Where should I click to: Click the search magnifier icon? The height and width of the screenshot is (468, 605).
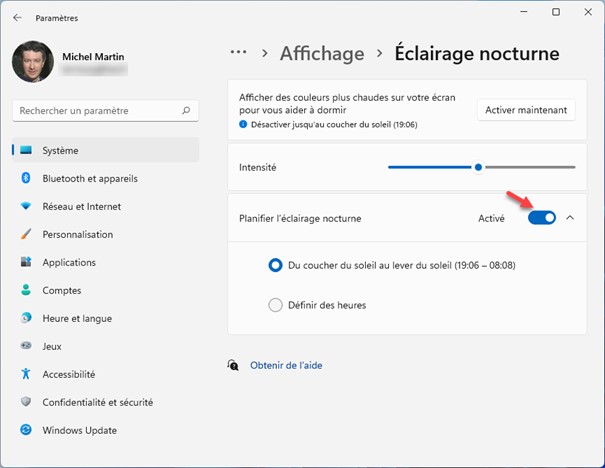click(x=186, y=111)
